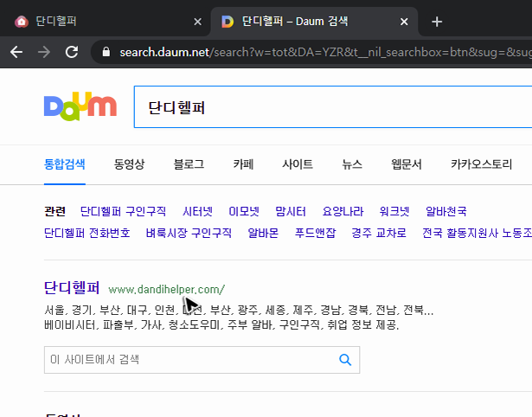The width and height of the screenshot is (532, 417).
Task: Click the 서울, 경기, 부산 region description line
Action: tap(239, 310)
